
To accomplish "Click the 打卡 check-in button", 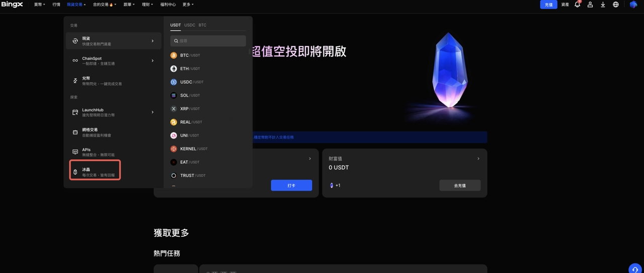I will tap(291, 185).
